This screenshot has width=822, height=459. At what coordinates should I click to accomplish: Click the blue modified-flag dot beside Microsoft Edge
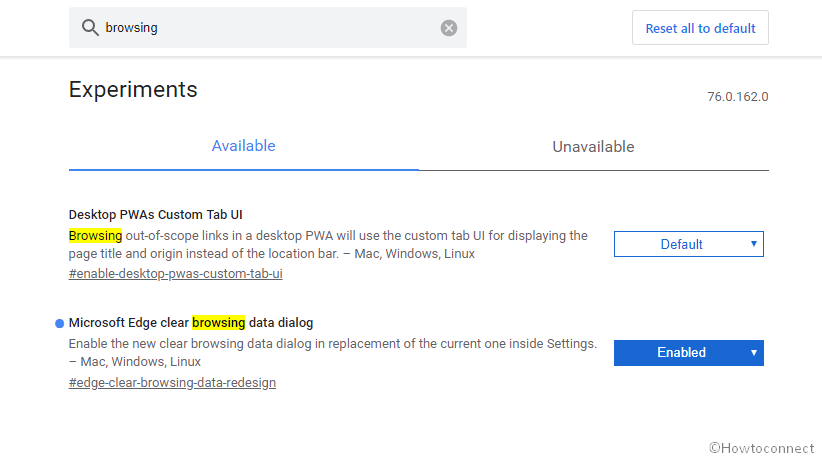point(59,324)
